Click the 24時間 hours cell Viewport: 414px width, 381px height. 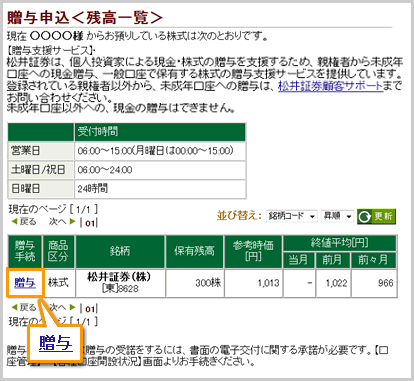coord(160,189)
